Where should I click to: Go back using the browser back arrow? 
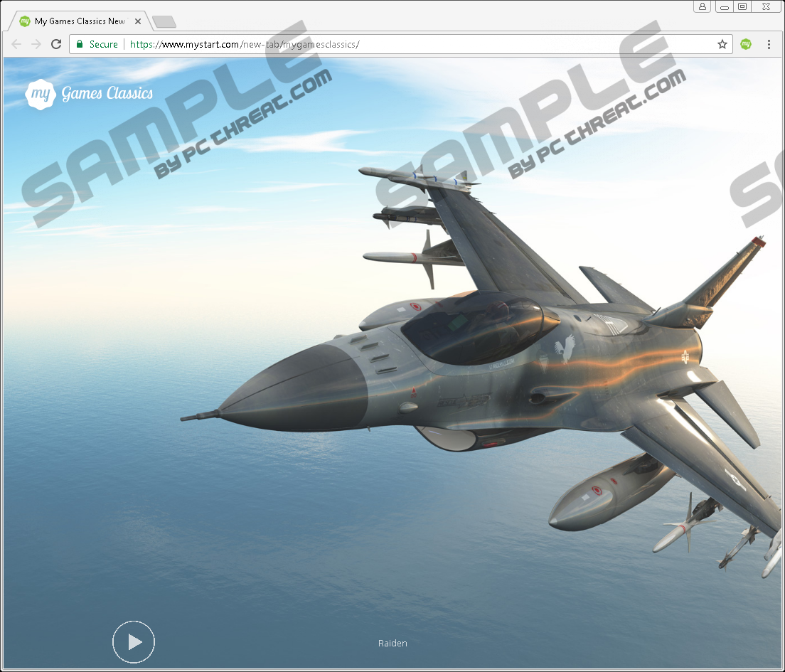(x=16, y=44)
